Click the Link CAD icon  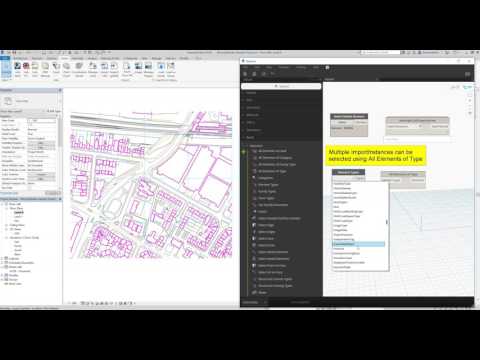click(35, 69)
